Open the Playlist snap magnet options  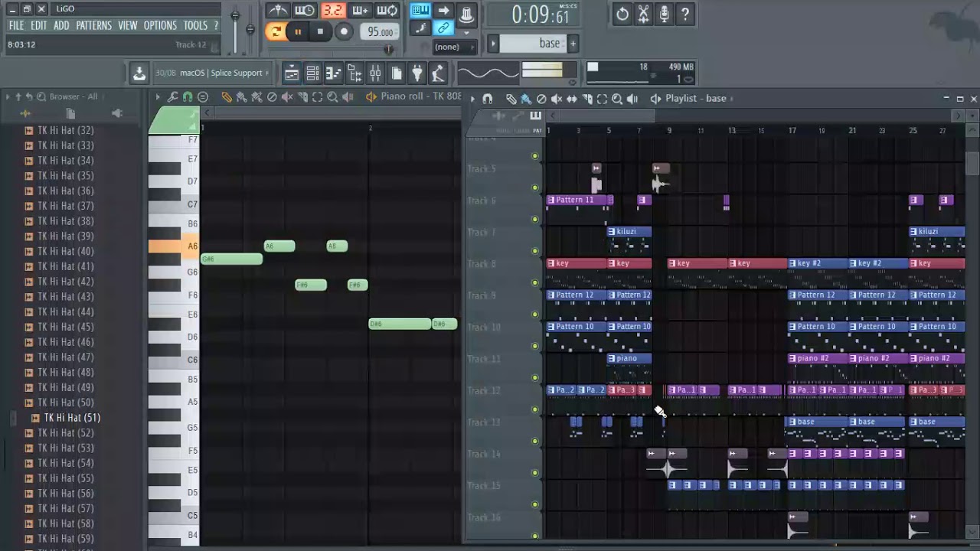[487, 99]
